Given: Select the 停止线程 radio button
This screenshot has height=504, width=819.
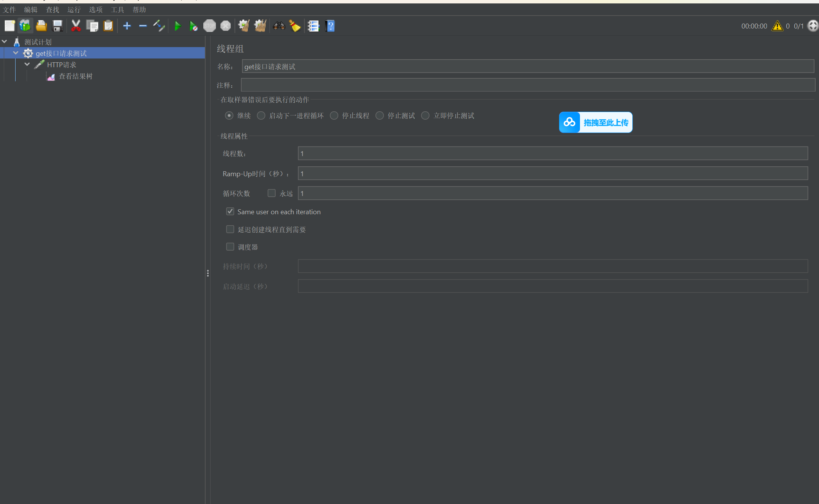Looking at the screenshot, I should click(x=334, y=115).
